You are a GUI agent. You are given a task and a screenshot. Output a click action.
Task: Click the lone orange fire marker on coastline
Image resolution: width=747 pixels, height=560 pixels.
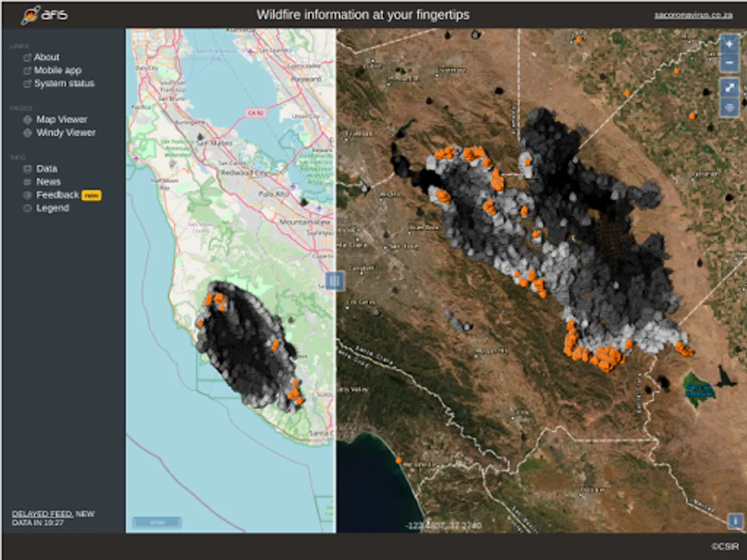[398, 460]
